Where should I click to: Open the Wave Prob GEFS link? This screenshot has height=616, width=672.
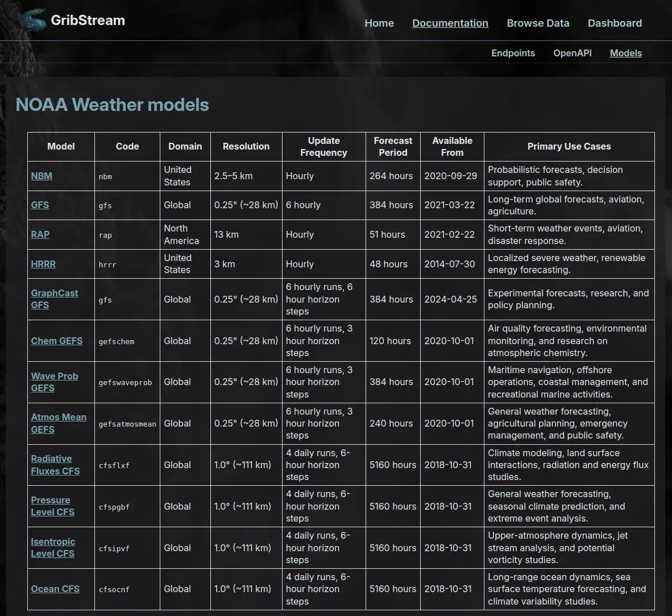click(55, 382)
